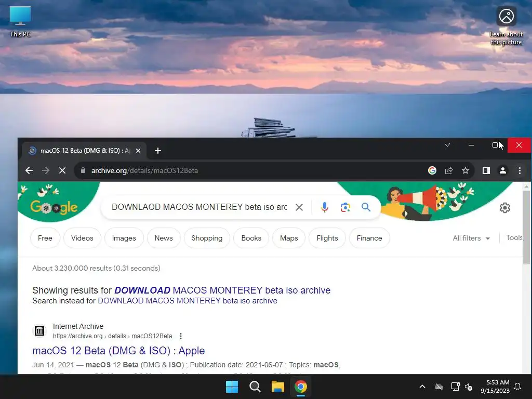
Task: Select the Maps filter chip
Action: coord(289,238)
